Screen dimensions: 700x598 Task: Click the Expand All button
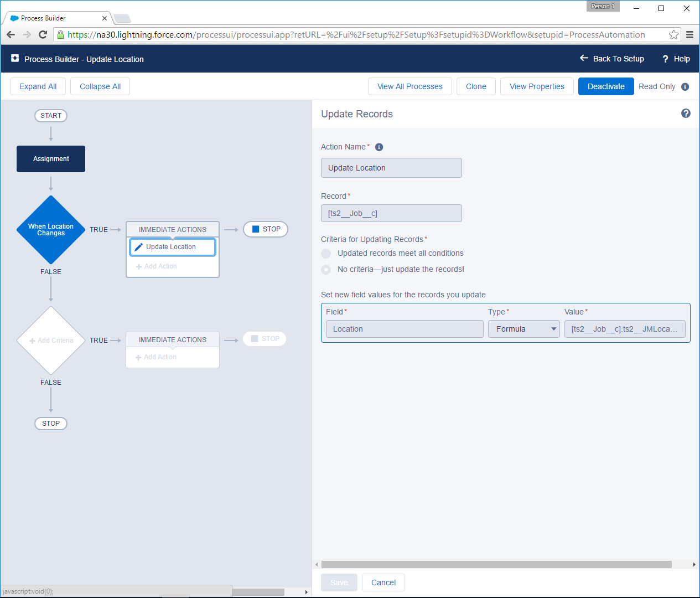tap(38, 86)
